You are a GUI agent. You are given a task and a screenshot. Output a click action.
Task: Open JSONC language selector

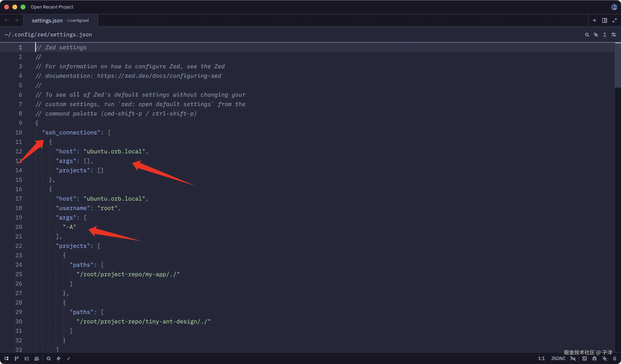point(558,358)
